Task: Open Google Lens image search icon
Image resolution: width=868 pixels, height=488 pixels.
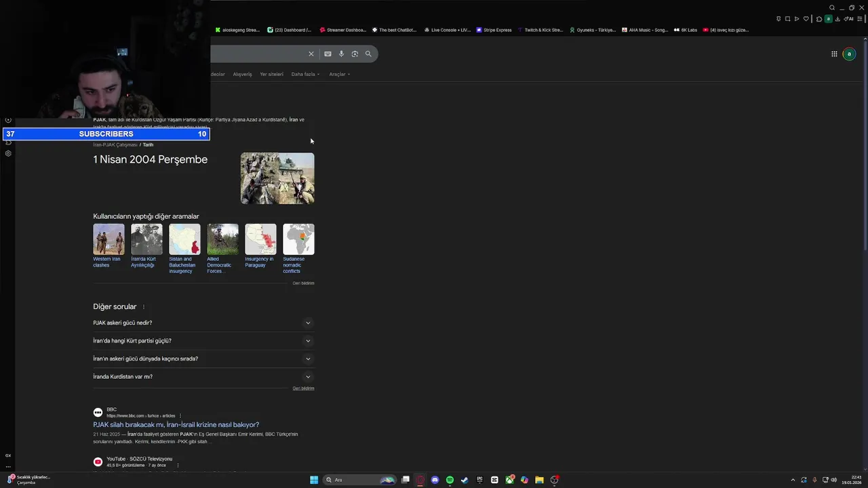Action: pyautogui.click(x=355, y=54)
